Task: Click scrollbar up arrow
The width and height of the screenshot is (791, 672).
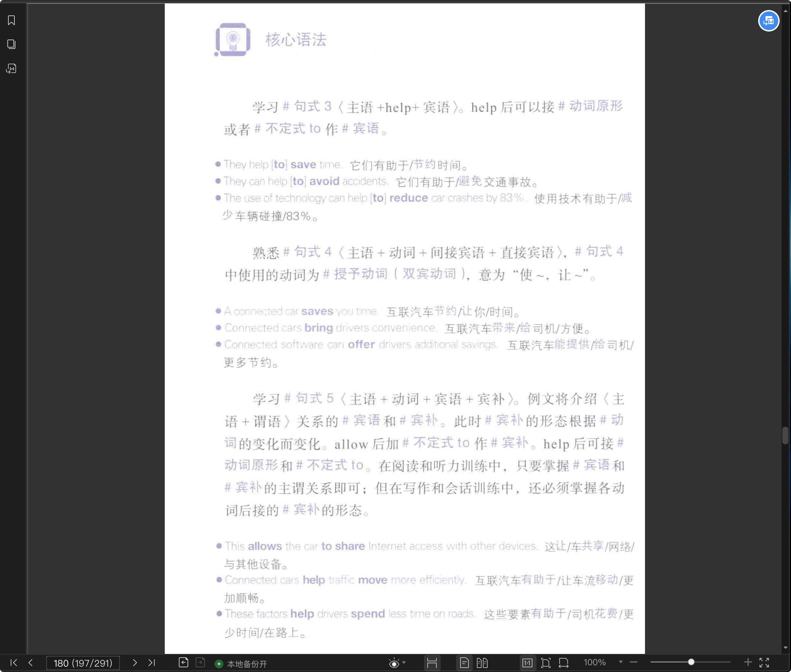Action: (x=785, y=11)
